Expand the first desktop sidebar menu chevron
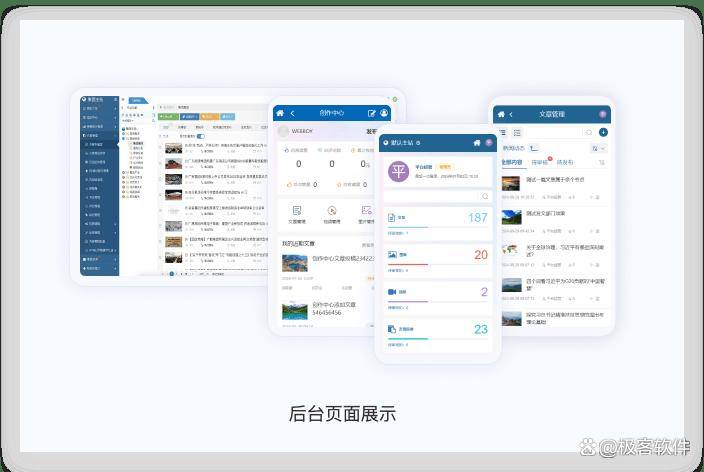 [x=115, y=108]
